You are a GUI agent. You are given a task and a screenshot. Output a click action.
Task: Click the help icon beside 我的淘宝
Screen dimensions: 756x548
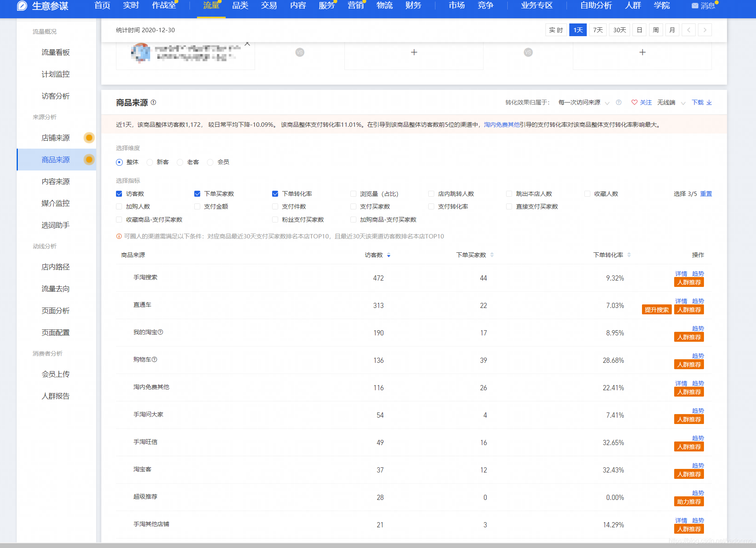[x=160, y=332]
